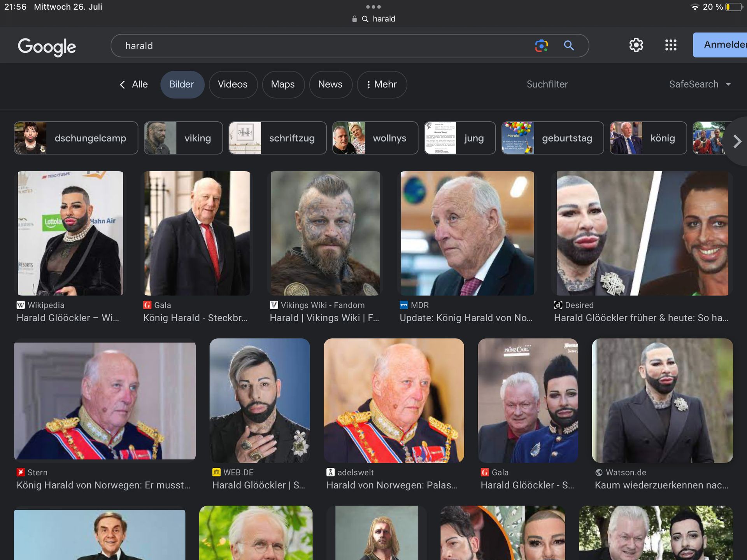
Task: Open the Suchfilter options
Action: [547, 84]
